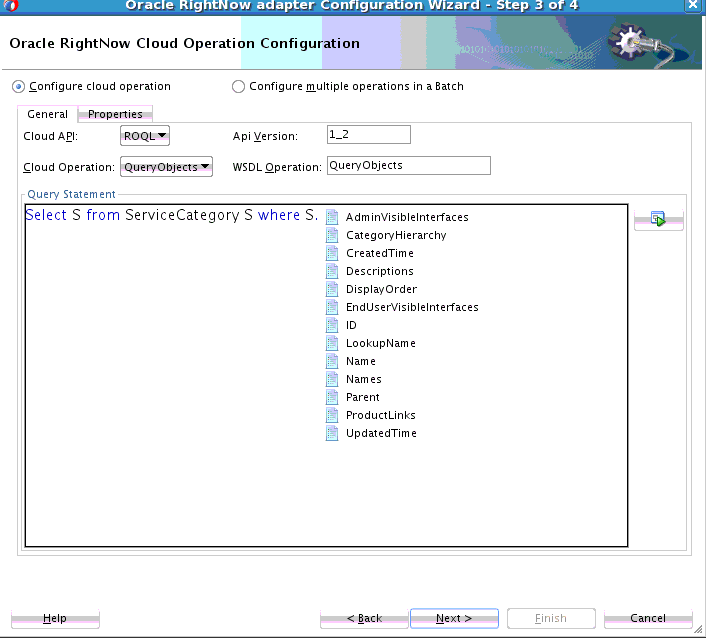Pick LookupName from suggestion list
Screen dimensions: 706x638
(380, 343)
